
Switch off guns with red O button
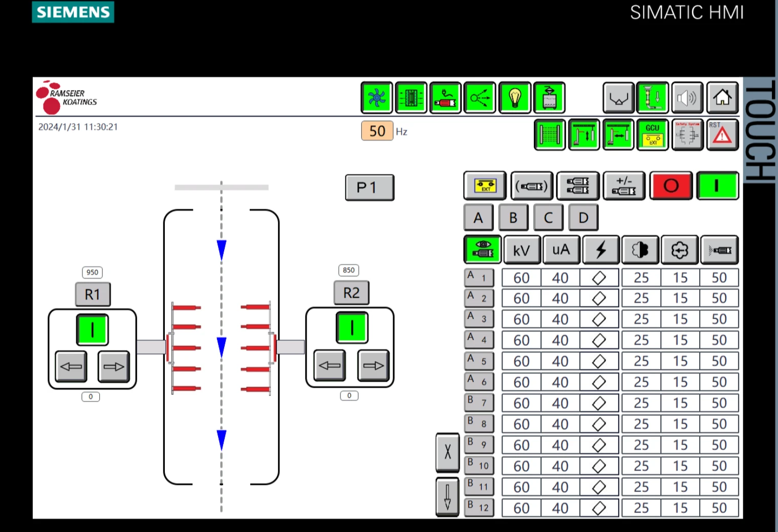point(671,185)
